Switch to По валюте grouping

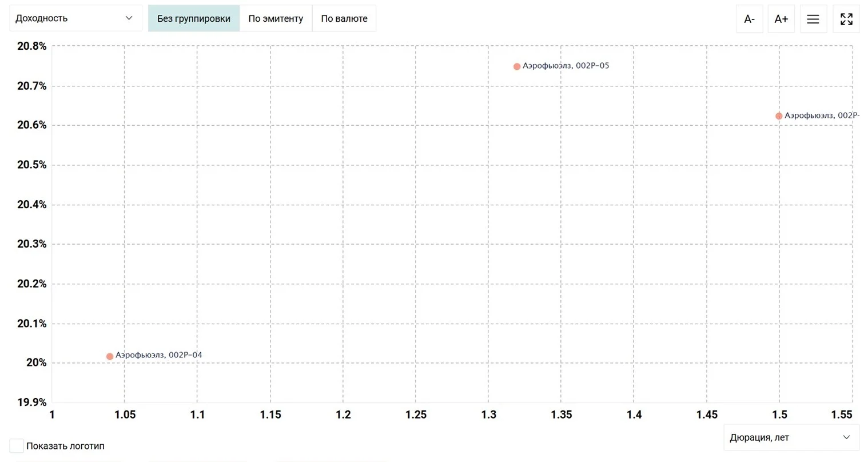[344, 18]
